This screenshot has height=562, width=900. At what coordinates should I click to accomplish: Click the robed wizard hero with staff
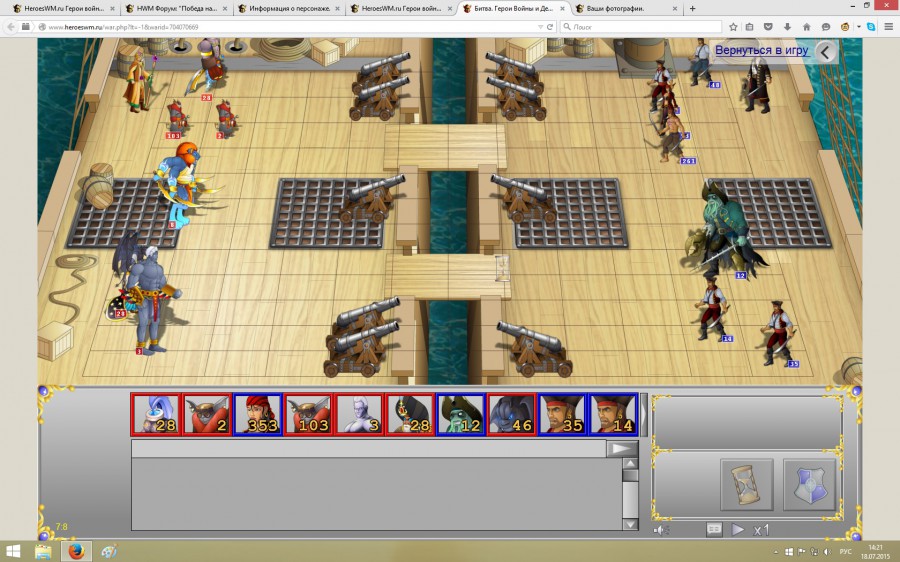138,80
